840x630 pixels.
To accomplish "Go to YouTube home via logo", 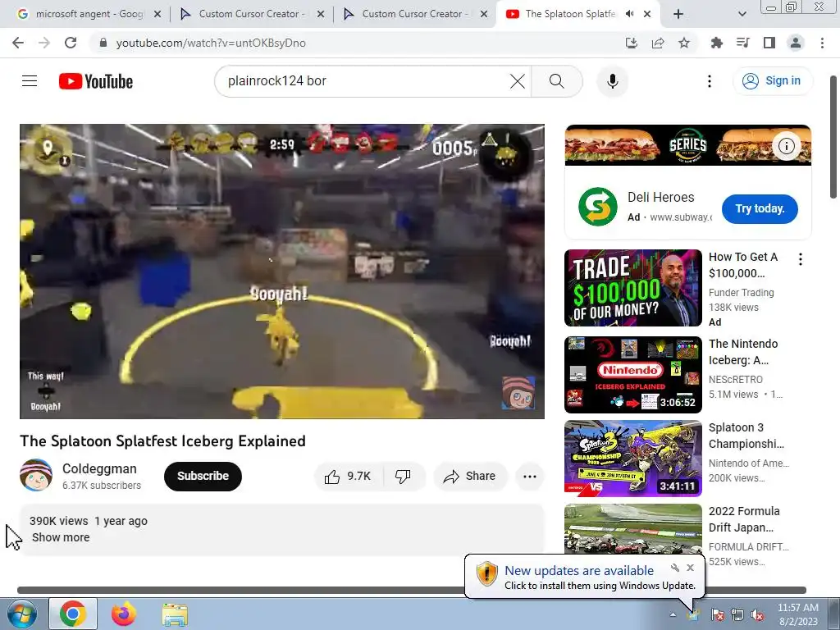I will click(96, 81).
